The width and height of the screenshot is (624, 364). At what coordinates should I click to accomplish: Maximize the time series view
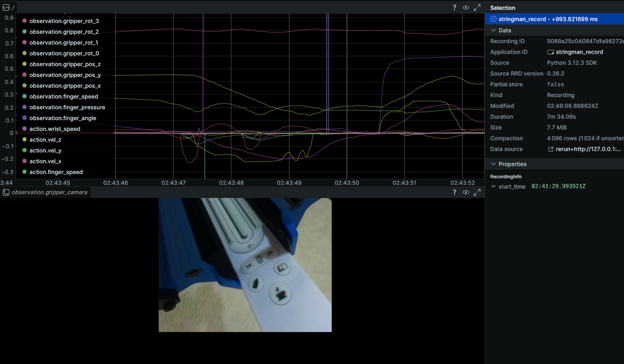click(x=477, y=8)
